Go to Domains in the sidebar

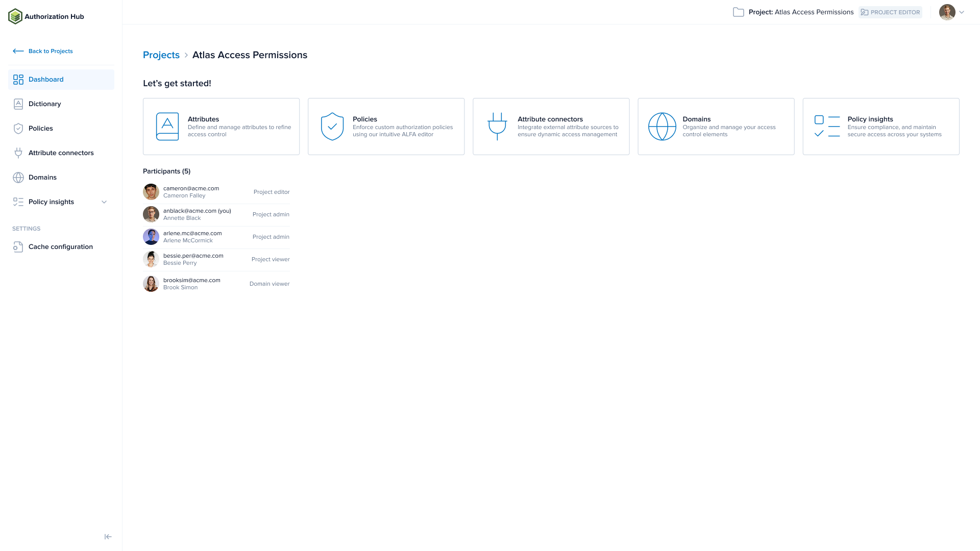(43, 178)
